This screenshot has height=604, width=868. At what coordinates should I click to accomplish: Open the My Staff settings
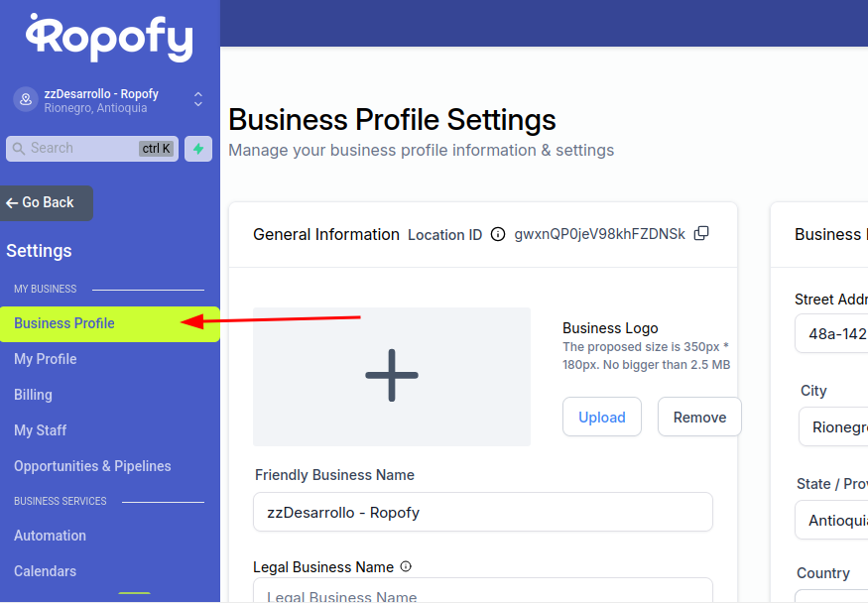(41, 430)
